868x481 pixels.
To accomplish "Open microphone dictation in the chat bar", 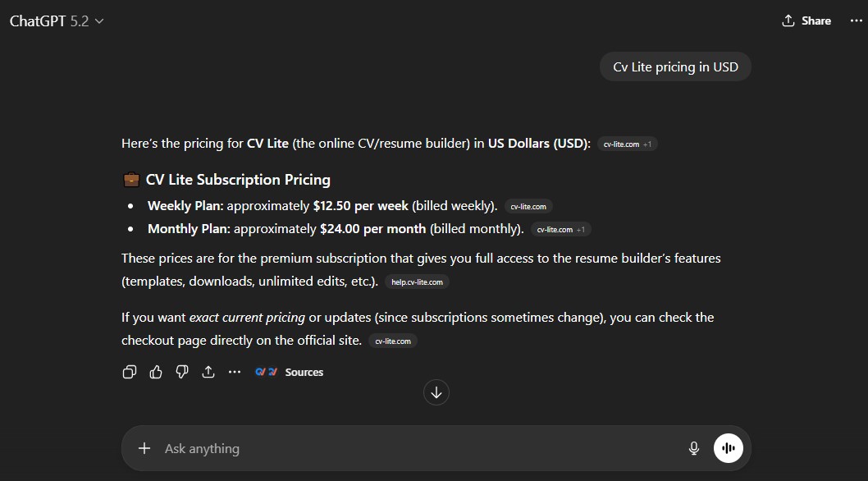I will [x=694, y=448].
